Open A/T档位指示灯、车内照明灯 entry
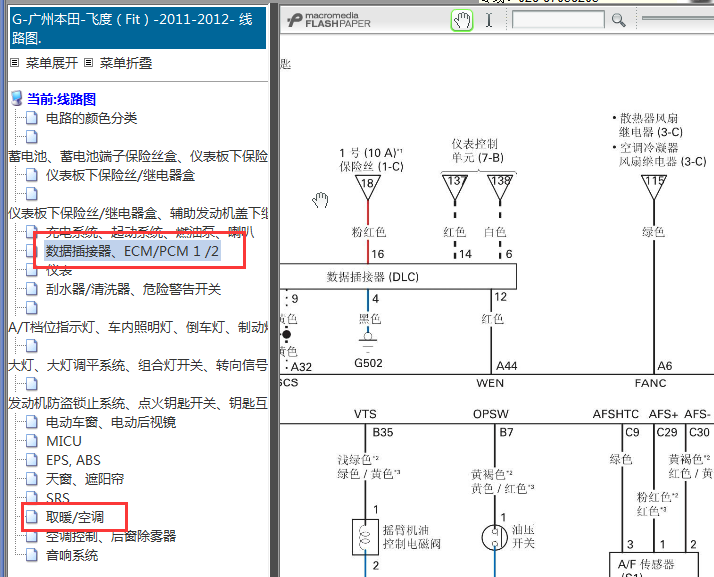The image size is (714, 577). (x=138, y=327)
